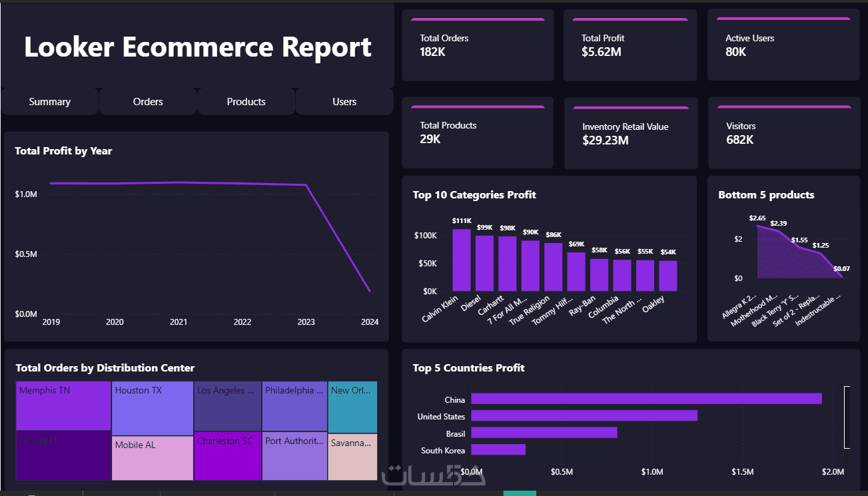
Task: Click the Houston TX treemap tile
Action: (153, 409)
